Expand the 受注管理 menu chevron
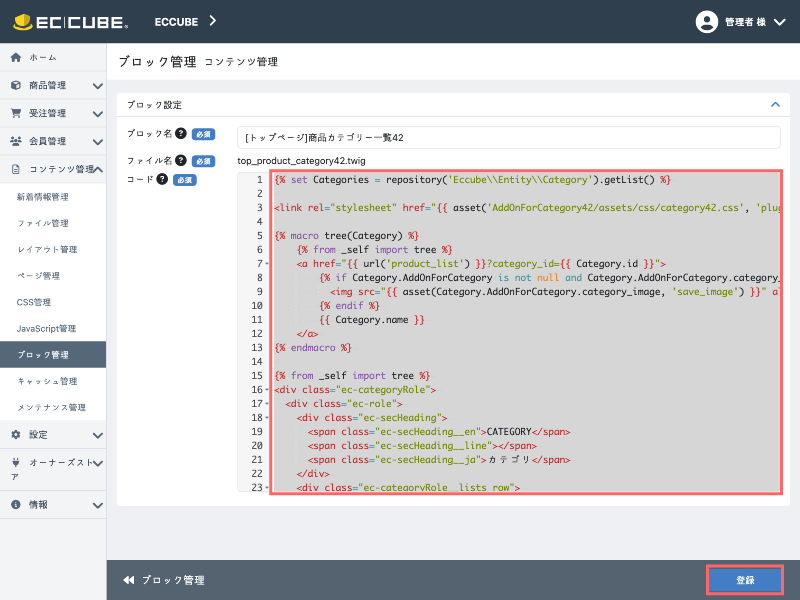This screenshot has height=600, width=800. (97, 114)
